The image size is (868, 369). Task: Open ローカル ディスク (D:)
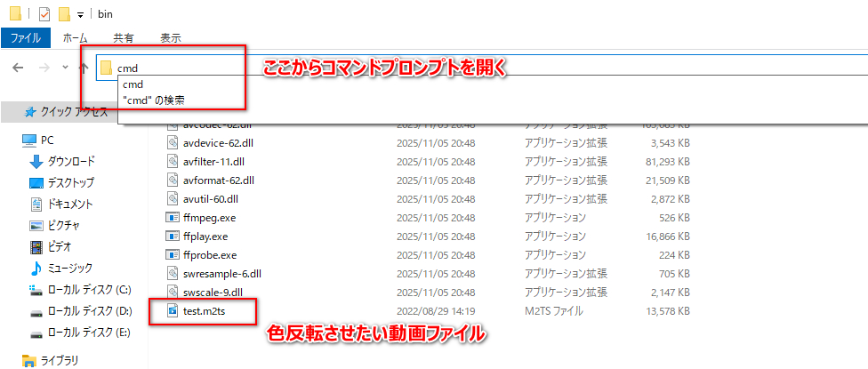click(90, 311)
